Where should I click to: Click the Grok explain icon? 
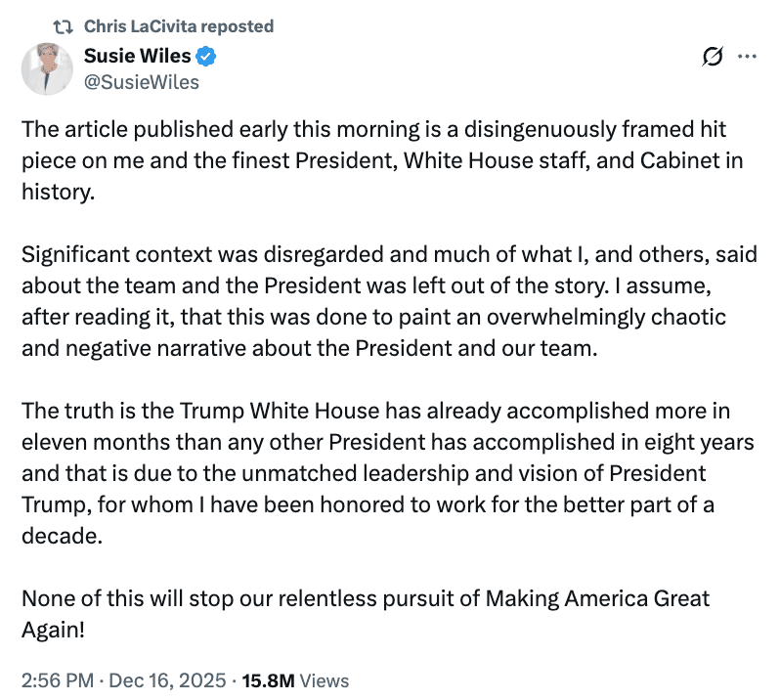[713, 57]
